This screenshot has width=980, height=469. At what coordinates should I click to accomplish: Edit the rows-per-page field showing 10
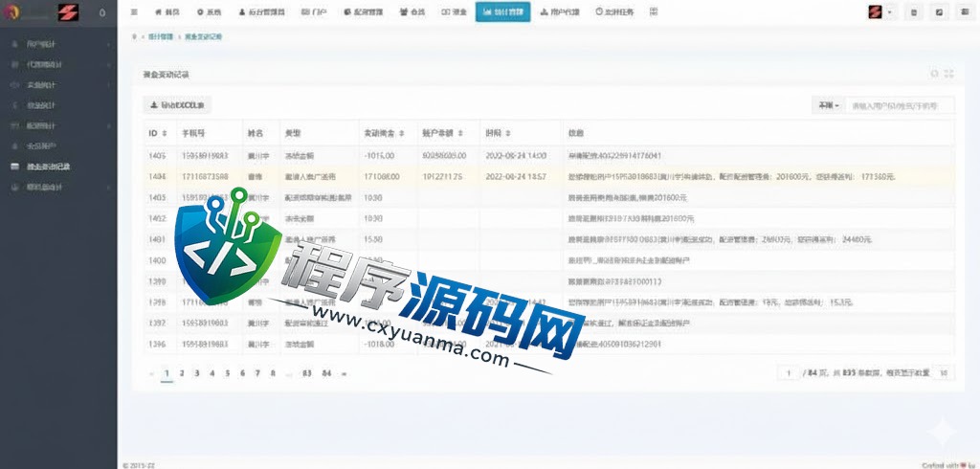(944, 373)
